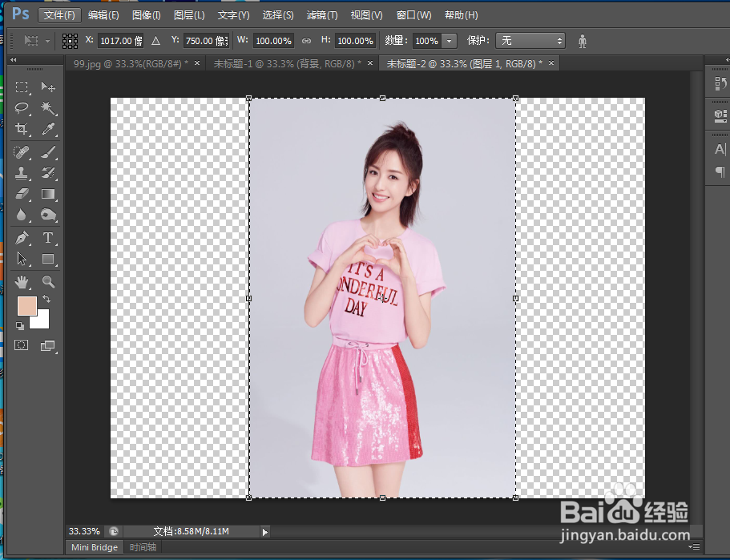Screen dimensions: 730x560
Task: Expand the toolbox collapse arrows
Action: click(x=14, y=59)
